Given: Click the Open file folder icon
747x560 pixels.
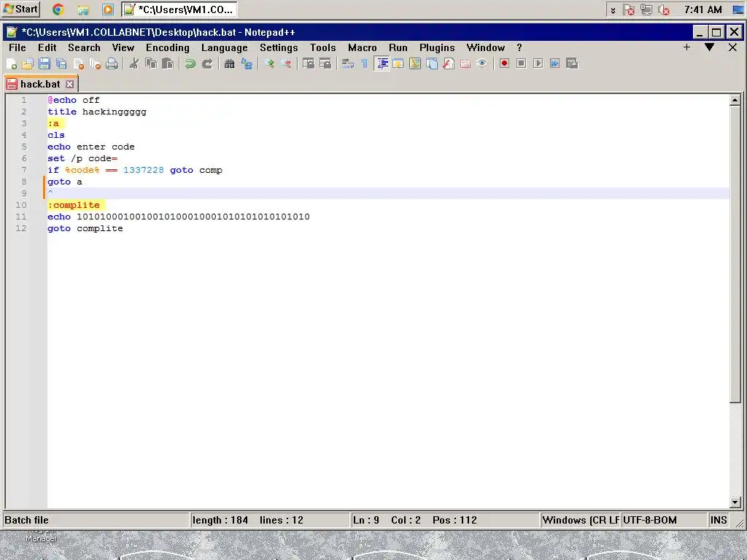Looking at the screenshot, I should point(28,64).
